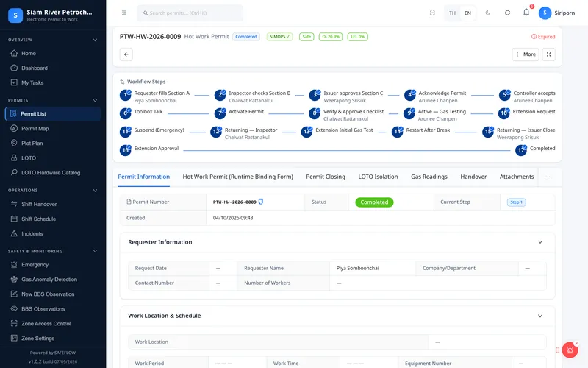Collapse Safety & Monitoring section

click(x=95, y=251)
